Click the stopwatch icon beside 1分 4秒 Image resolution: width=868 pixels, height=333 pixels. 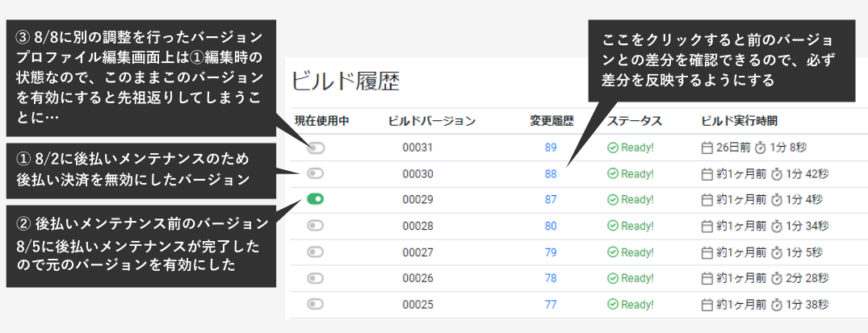(x=778, y=200)
